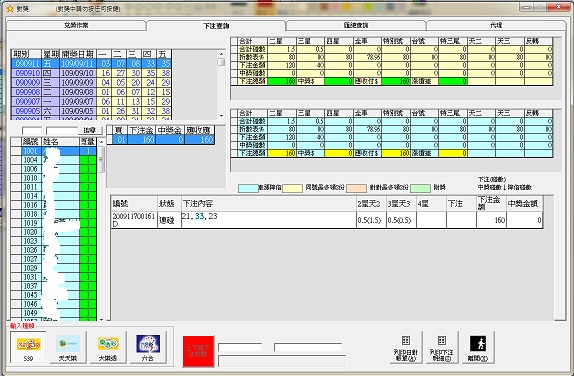The image size is (574, 376).
Task: Click the draw list scrollbar up arrow
Action: [x=221, y=53]
